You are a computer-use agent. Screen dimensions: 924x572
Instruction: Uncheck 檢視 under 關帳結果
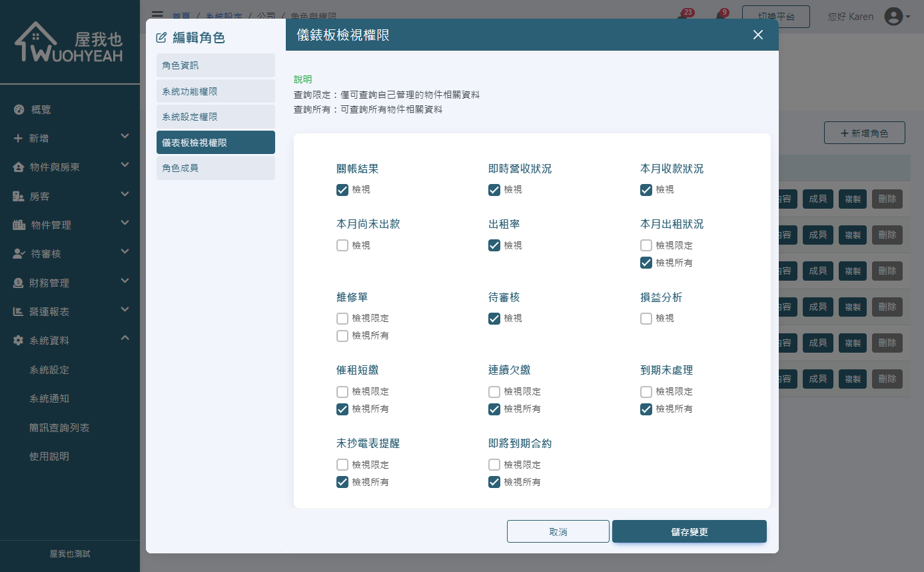point(342,189)
